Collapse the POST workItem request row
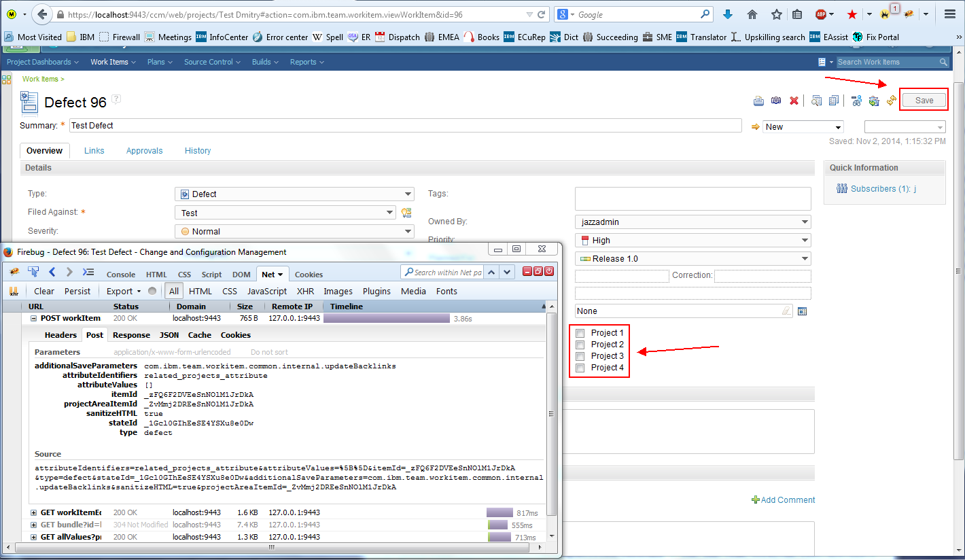Image resolution: width=965 pixels, height=560 pixels. tap(34, 318)
